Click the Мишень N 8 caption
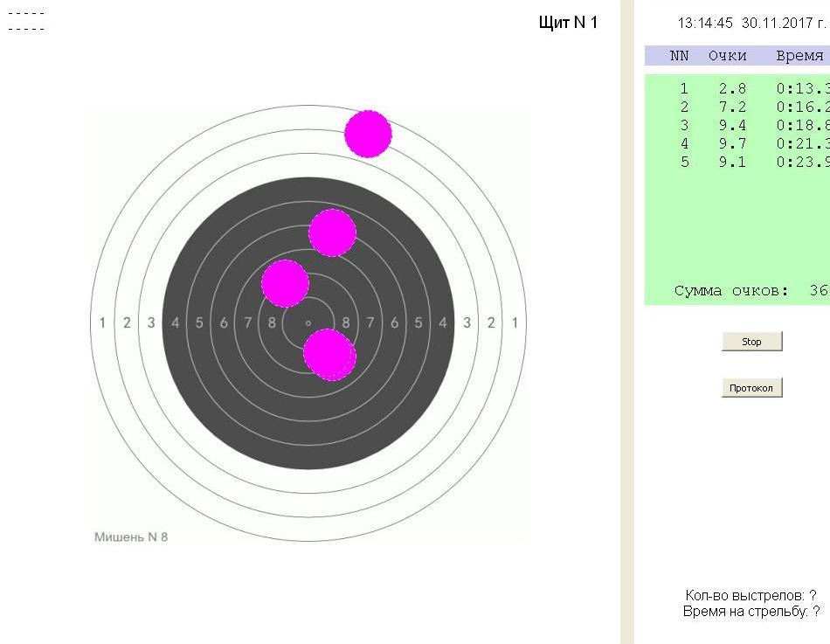This screenshot has width=830, height=644. point(131,537)
